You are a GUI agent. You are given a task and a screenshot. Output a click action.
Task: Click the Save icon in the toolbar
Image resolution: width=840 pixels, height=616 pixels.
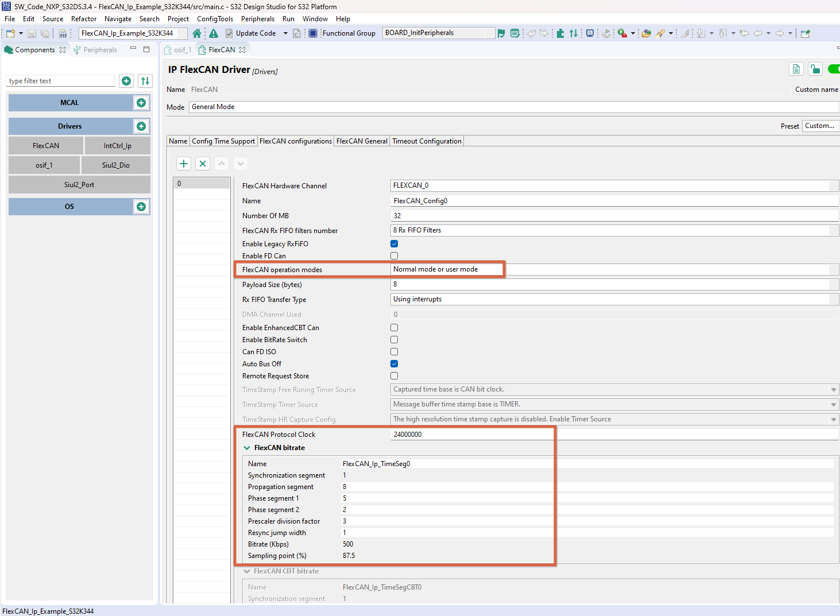(32, 33)
